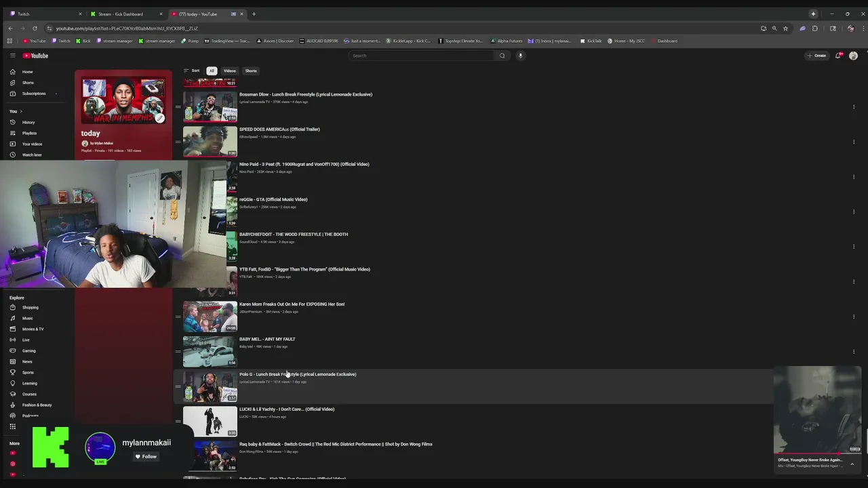Open Learning under Explore
The width and height of the screenshot is (868, 488).
click(30, 384)
